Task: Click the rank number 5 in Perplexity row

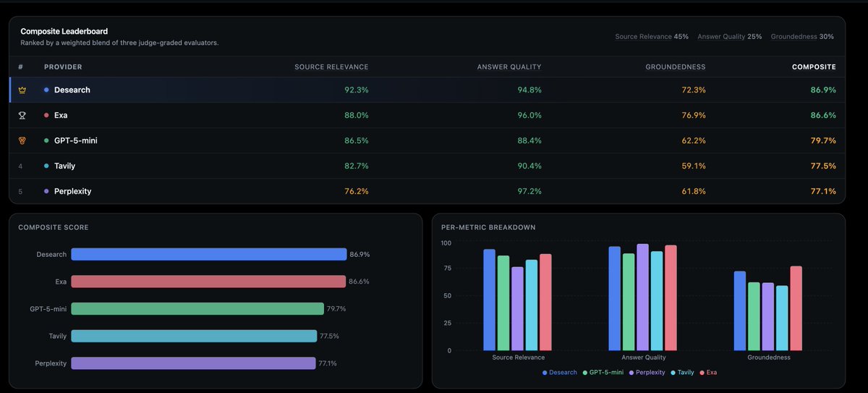Action: [x=21, y=191]
